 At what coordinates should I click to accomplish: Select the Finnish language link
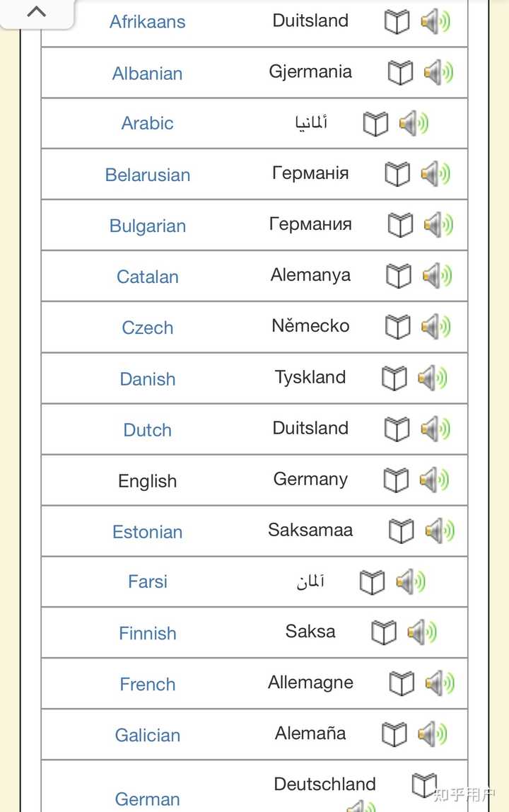(x=147, y=633)
